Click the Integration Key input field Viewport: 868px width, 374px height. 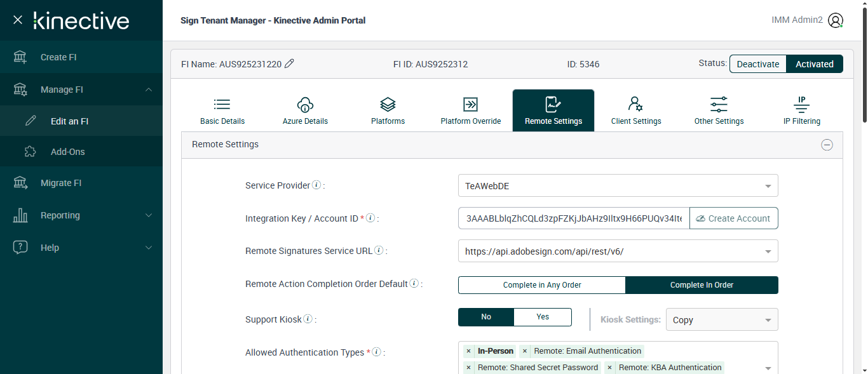point(573,218)
